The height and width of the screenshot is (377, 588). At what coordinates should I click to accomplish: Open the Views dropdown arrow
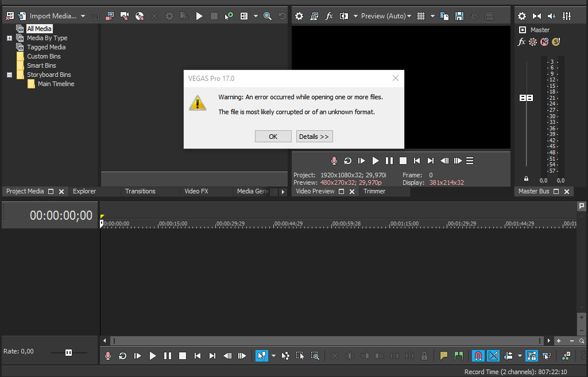[256, 15]
